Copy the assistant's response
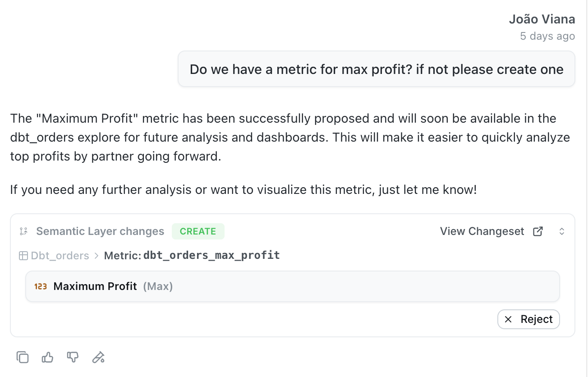588x377 pixels. coord(23,357)
